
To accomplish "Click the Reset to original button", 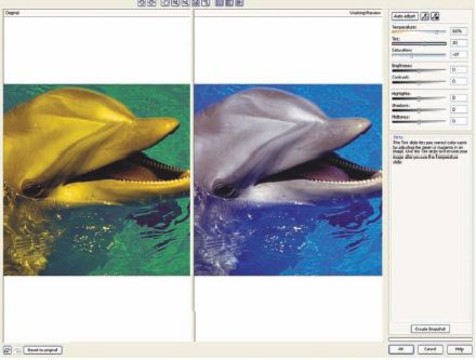I will [x=43, y=350].
